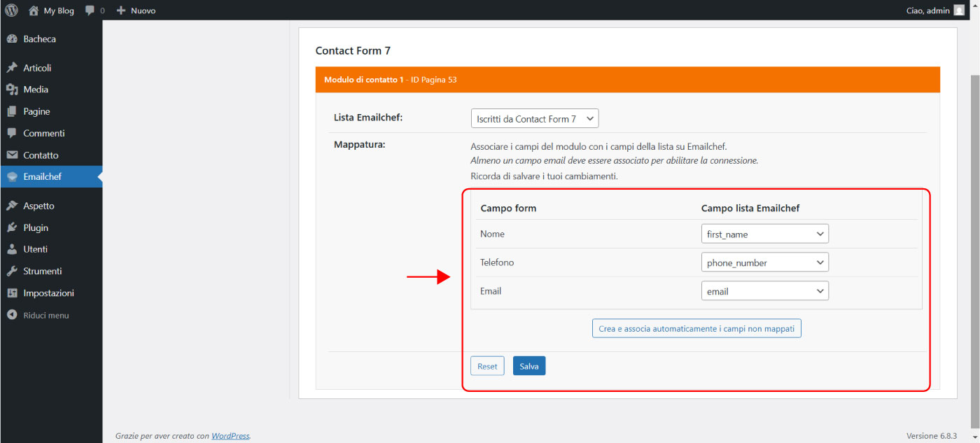Viewport: 980px width, 443px height.
Task: Click the Media library icon
Action: tap(11, 90)
